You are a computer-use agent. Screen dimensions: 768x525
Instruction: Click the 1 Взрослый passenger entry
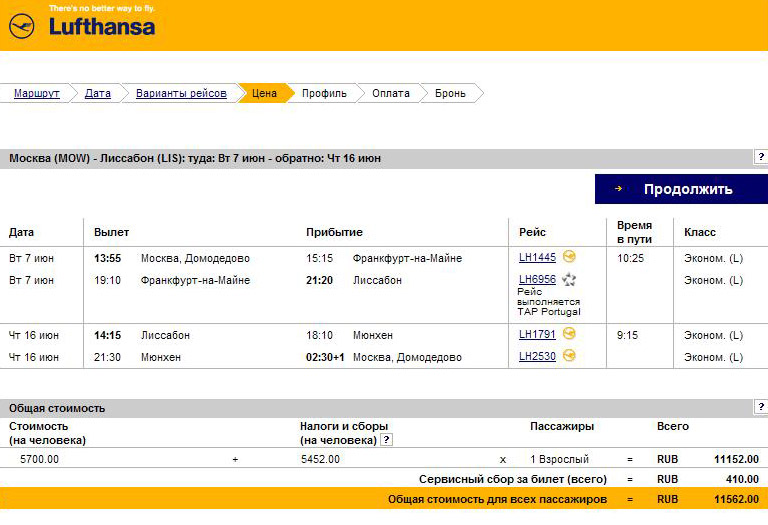pos(559,459)
